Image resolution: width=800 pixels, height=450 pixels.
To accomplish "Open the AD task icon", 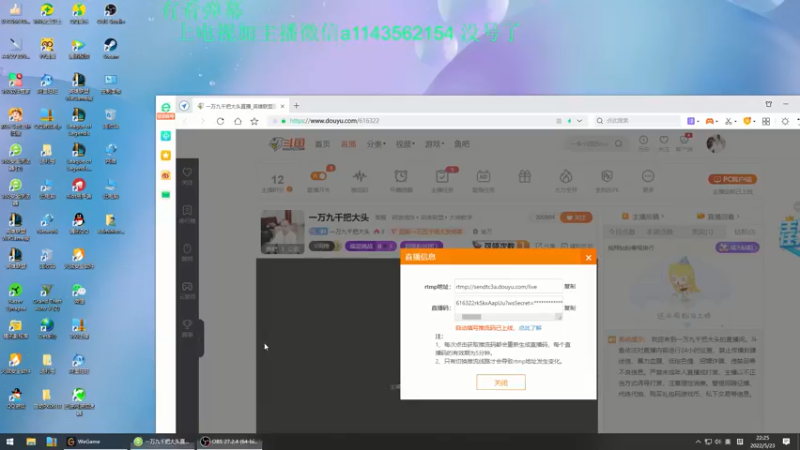I will [483, 177].
